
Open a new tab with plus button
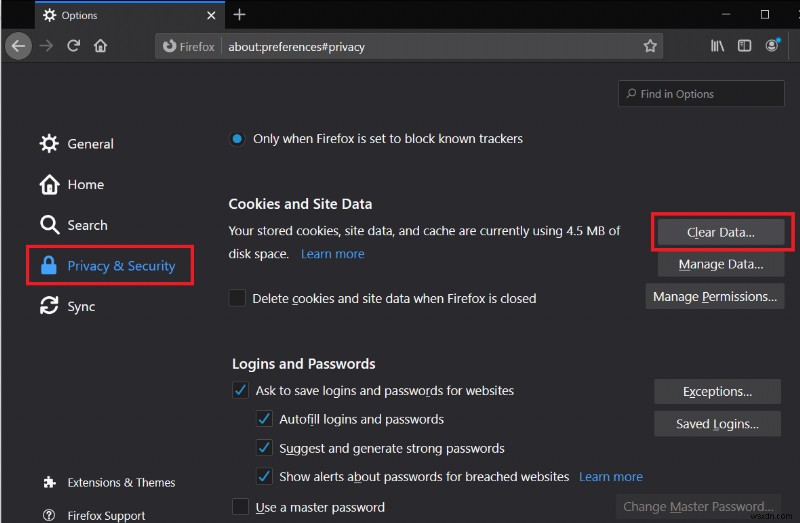[x=239, y=15]
